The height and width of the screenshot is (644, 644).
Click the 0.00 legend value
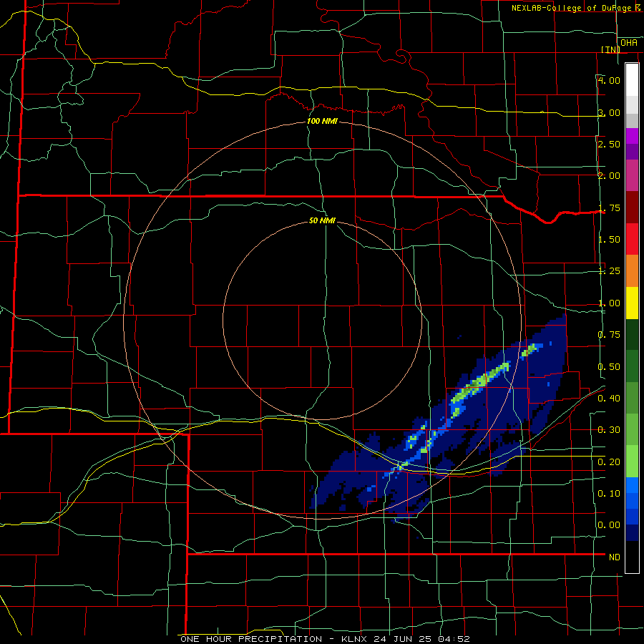pos(609,525)
